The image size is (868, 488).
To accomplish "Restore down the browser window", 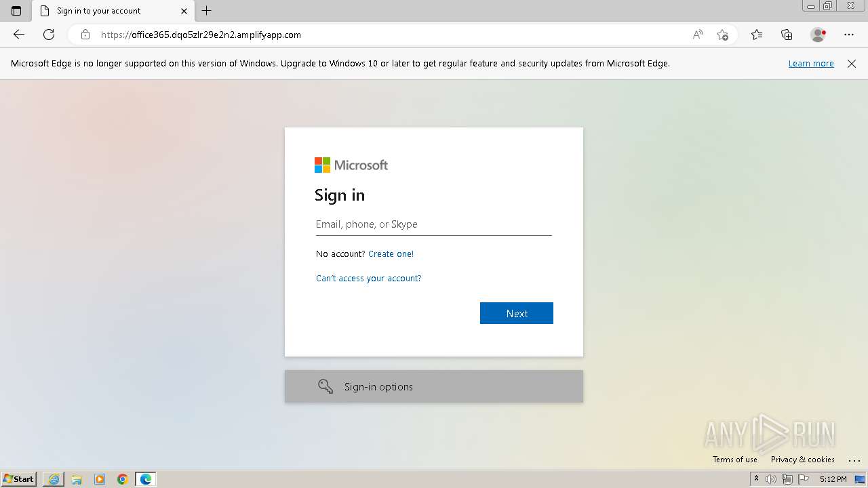I will coord(828,6).
